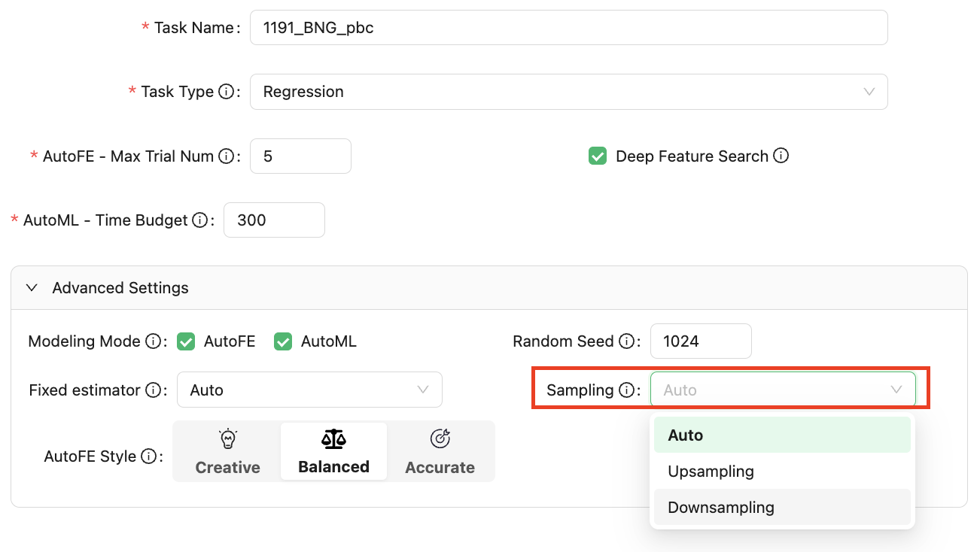This screenshot has height=552, width=980.
Task: Uncheck the Deep Feature Search checkbox
Action: 598,156
